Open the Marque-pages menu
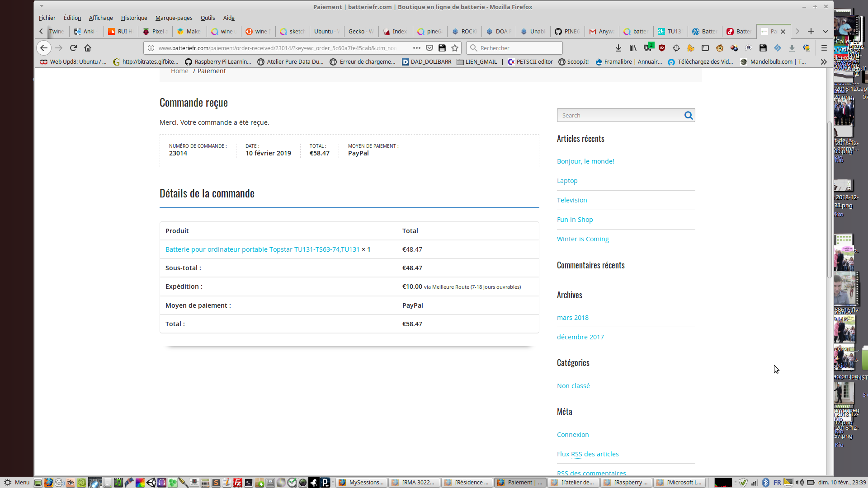 pos(174,18)
